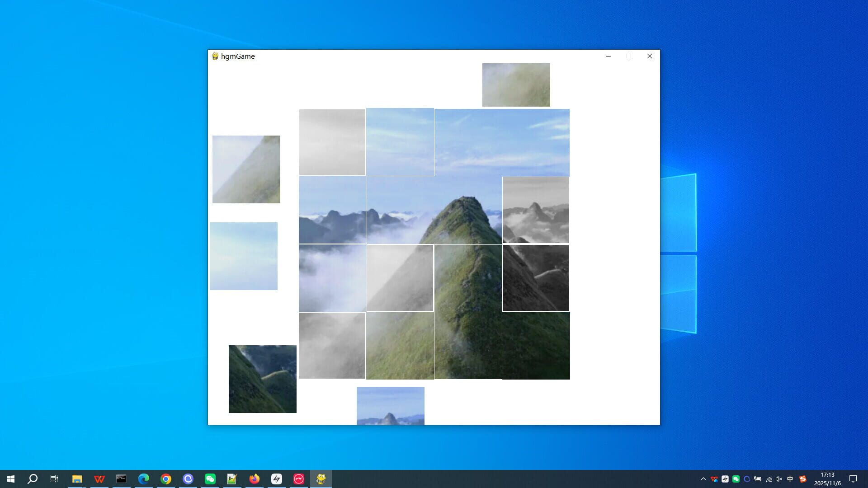Select the green mountainside puzzle piece bottom left
The image size is (868, 488).
click(x=262, y=379)
